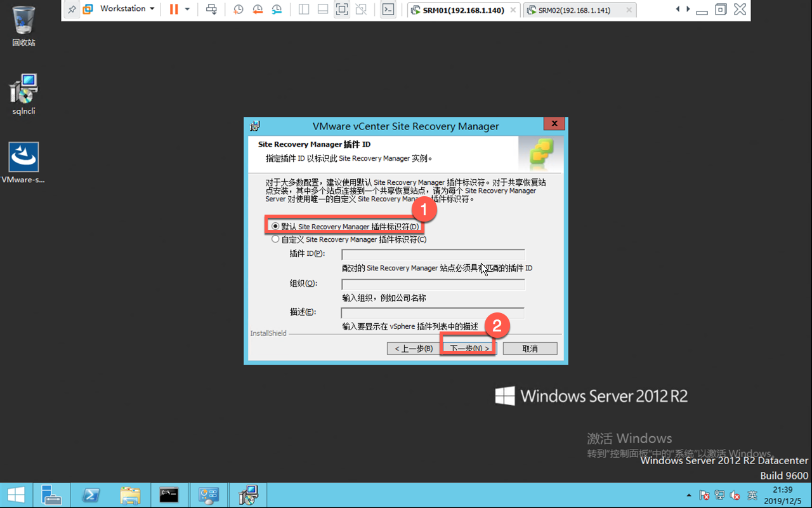Open the Workstation menu dropdown
The width and height of the screenshot is (812, 508).
click(x=128, y=9)
